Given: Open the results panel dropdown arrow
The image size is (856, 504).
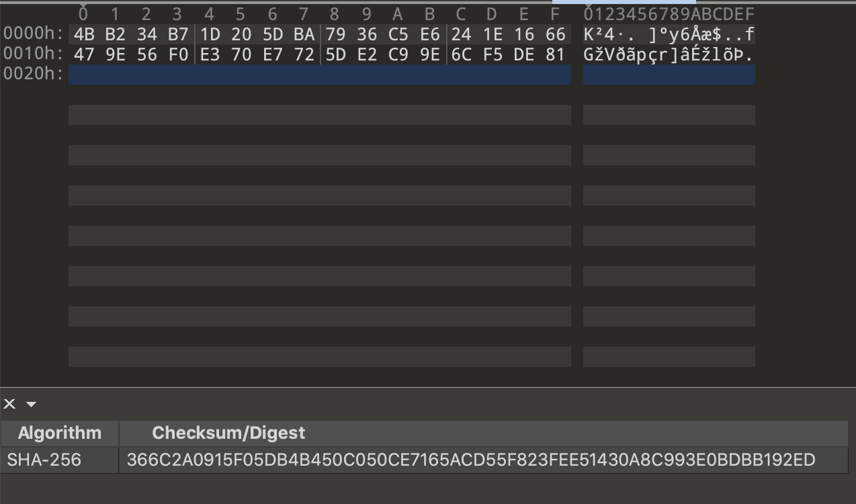Looking at the screenshot, I should coord(31,405).
